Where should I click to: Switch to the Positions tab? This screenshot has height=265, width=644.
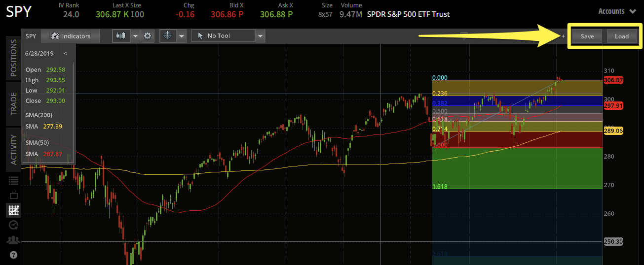pyautogui.click(x=14, y=58)
